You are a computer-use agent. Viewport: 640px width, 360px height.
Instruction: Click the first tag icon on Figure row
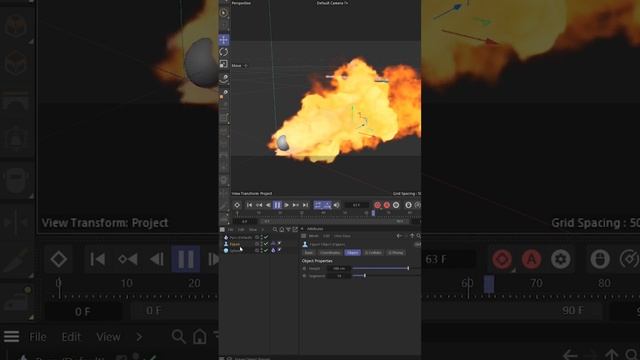273,244
